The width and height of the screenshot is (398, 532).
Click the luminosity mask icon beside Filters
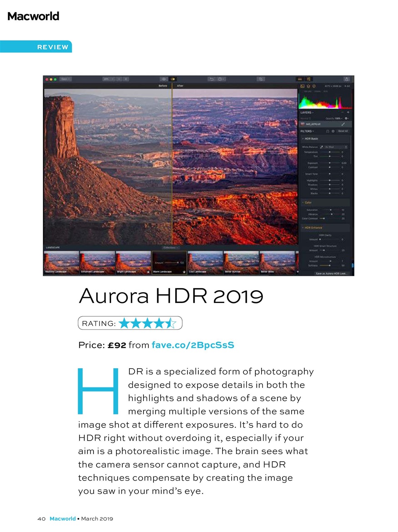tap(328, 131)
